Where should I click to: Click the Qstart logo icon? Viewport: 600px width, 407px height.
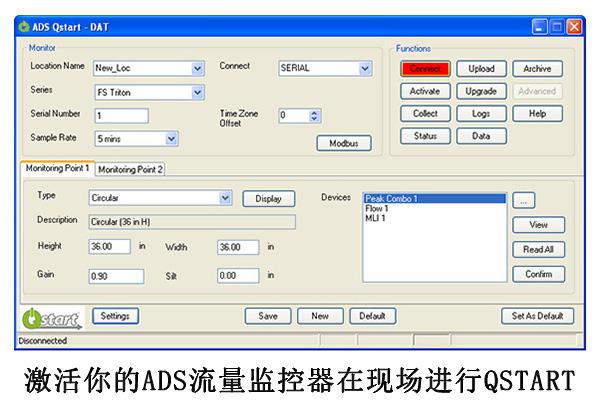coord(52,318)
